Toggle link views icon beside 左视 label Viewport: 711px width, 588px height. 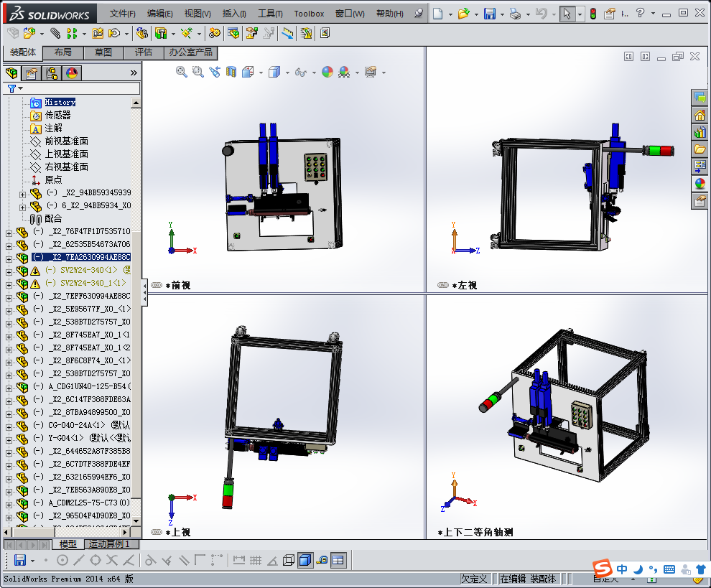pyautogui.click(x=443, y=285)
